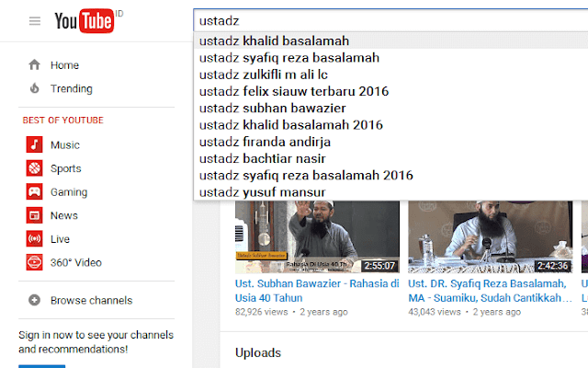
Task: Click the BEST OF YOUTUBE heading
Action: point(63,121)
